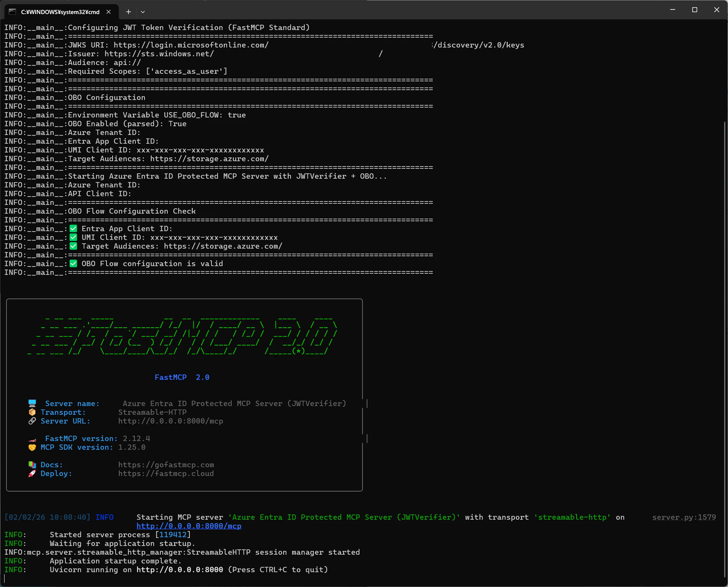Close the C:\WINDOWS\system32\cmd tab
728x587 pixels.
click(x=109, y=12)
